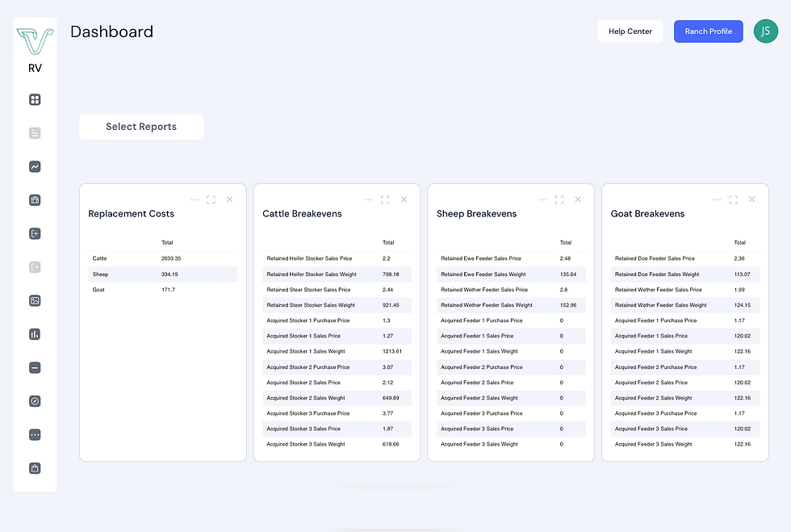Expand the Goat Breakevens card to fullscreen

tap(733, 199)
